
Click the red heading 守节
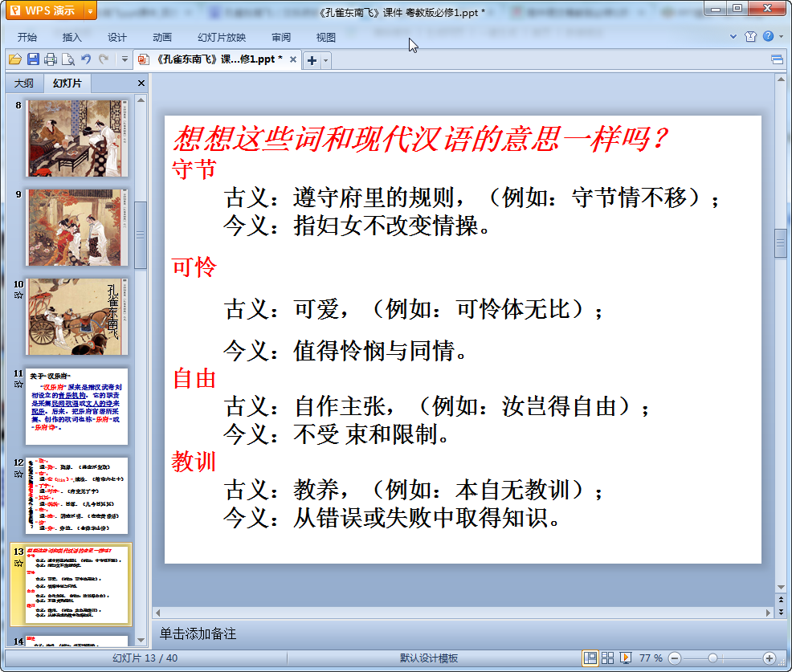tap(194, 169)
